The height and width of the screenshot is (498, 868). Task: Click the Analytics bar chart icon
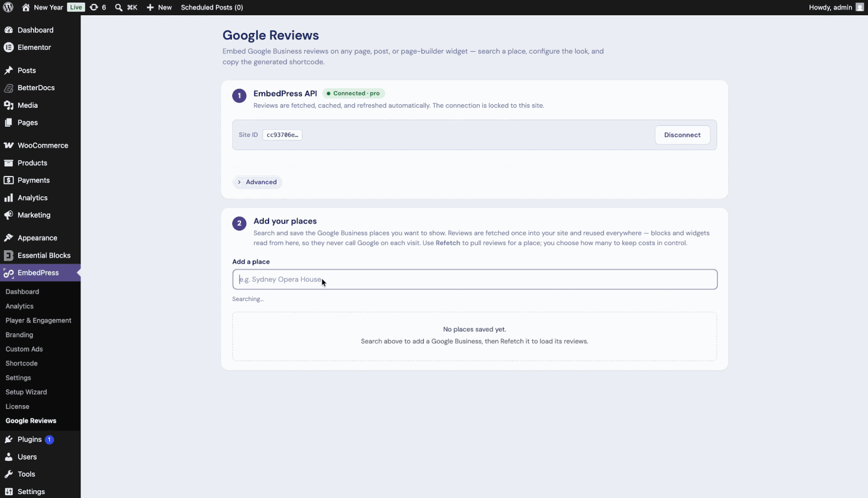(9, 198)
